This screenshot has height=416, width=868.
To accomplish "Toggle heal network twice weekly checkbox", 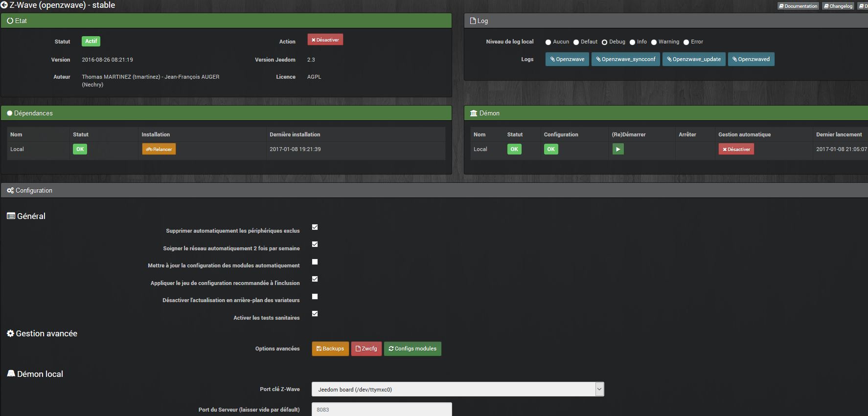I will pos(315,244).
